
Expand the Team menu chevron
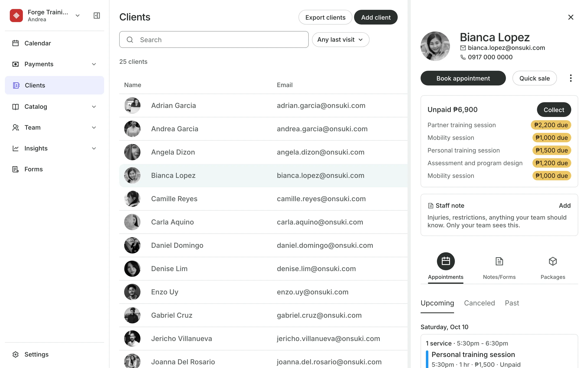[94, 128]
